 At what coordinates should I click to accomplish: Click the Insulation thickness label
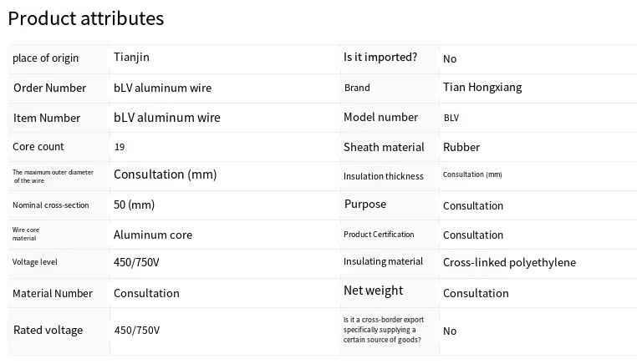click(x=384, y=176)
